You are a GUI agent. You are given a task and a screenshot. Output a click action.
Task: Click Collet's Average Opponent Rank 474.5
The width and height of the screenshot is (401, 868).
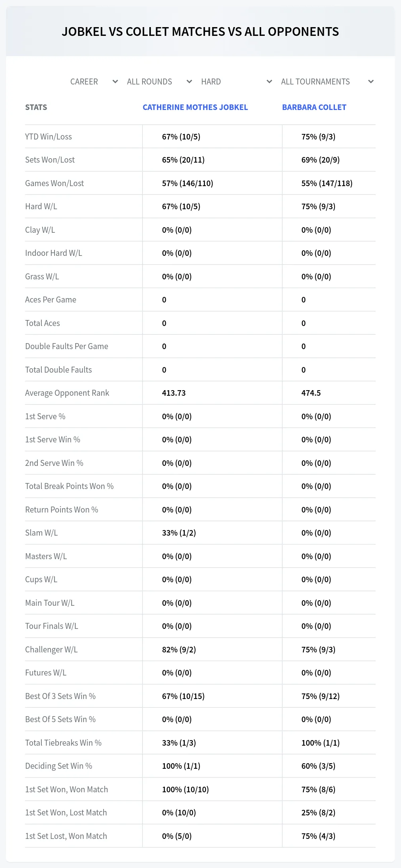click(311, 393)
